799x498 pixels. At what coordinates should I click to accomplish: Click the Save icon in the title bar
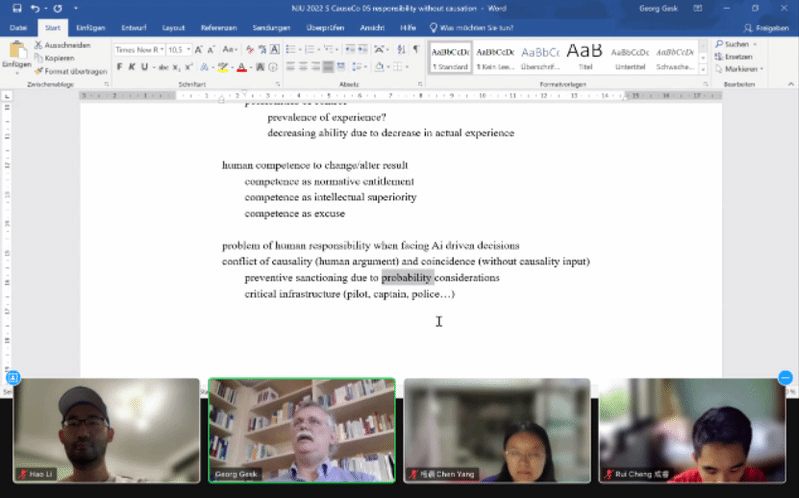17,8
